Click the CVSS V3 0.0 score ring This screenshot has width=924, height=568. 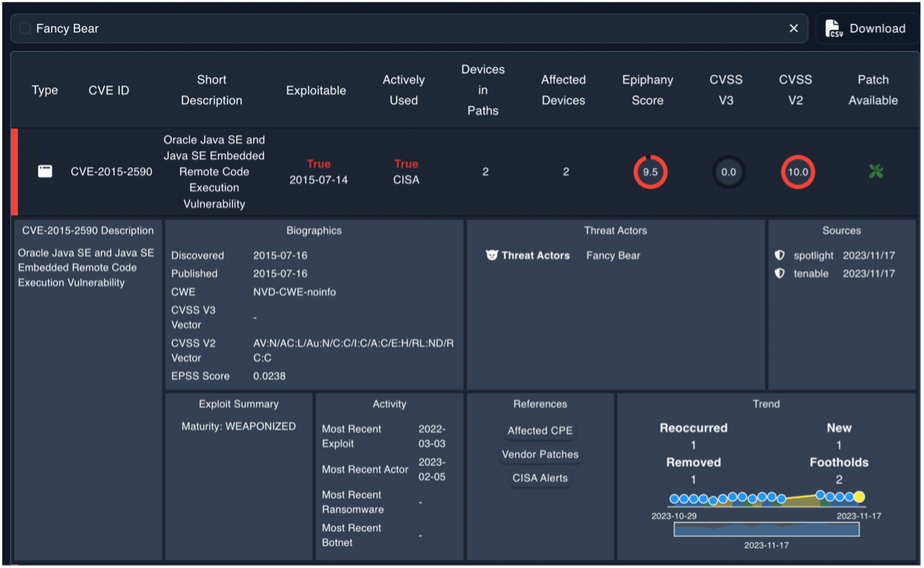727,172
